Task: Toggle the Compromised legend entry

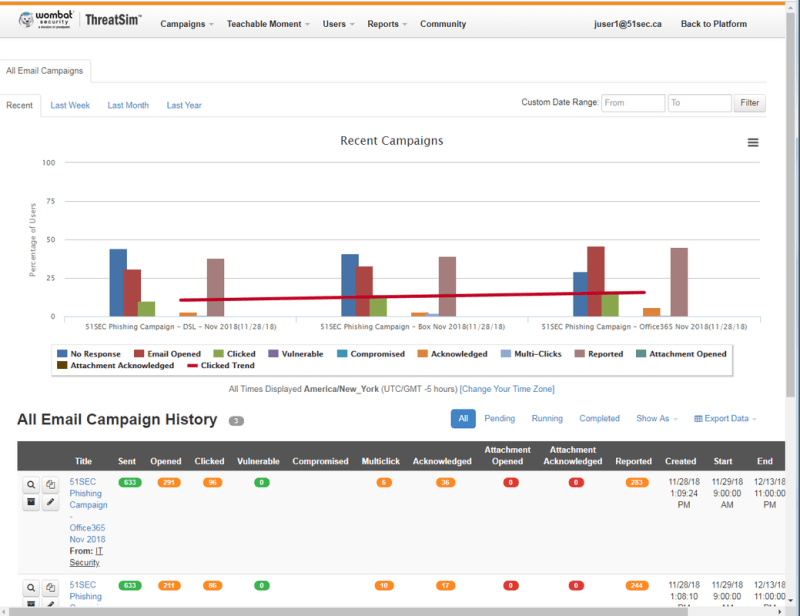Action: pos(371,354)
